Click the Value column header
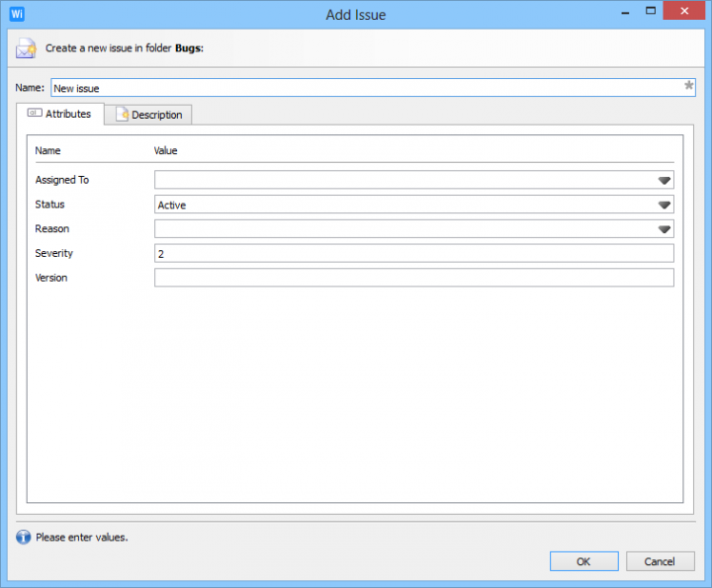This screenshot has height=588, width=712. coord(165,150)
